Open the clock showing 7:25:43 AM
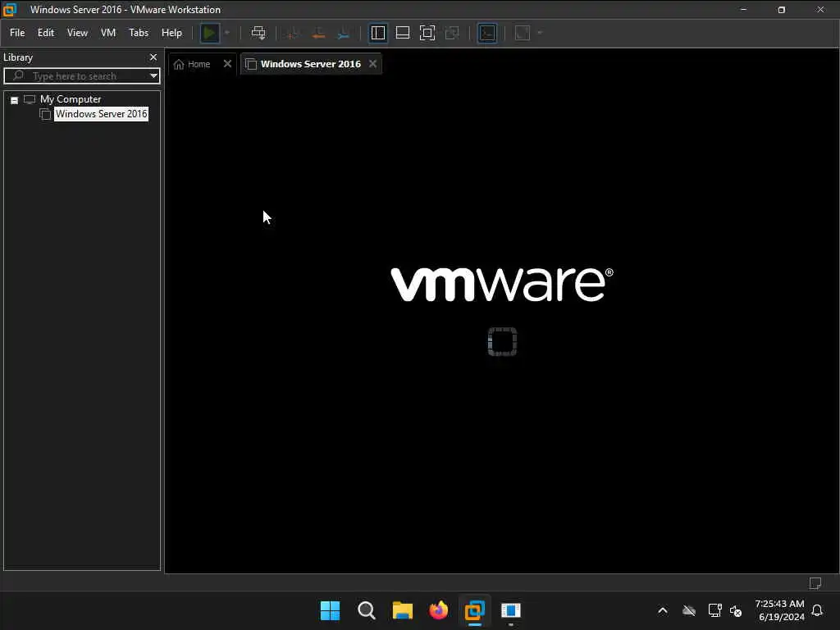The height and width of the screenshot is (630, 840). point(779,604)
